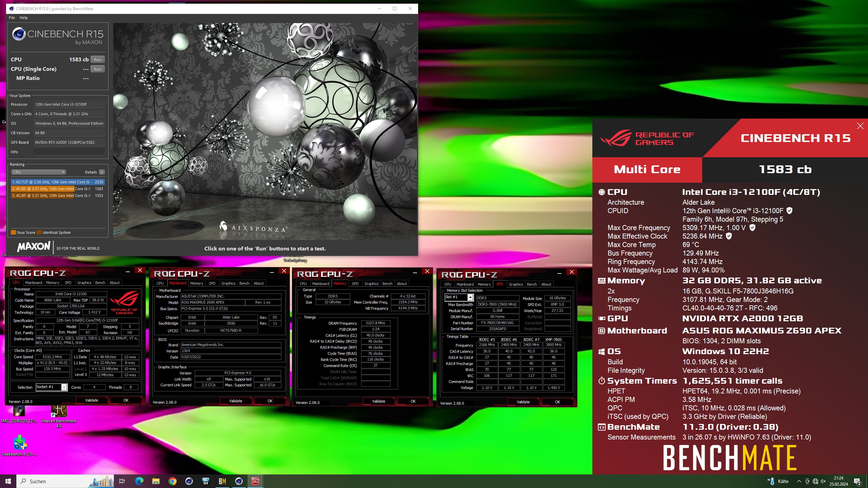The height and width of the screenshot is (488, 868).
Task: Click the GPU card icon in BenchMate panel
Action: click(x=601, y=319)
